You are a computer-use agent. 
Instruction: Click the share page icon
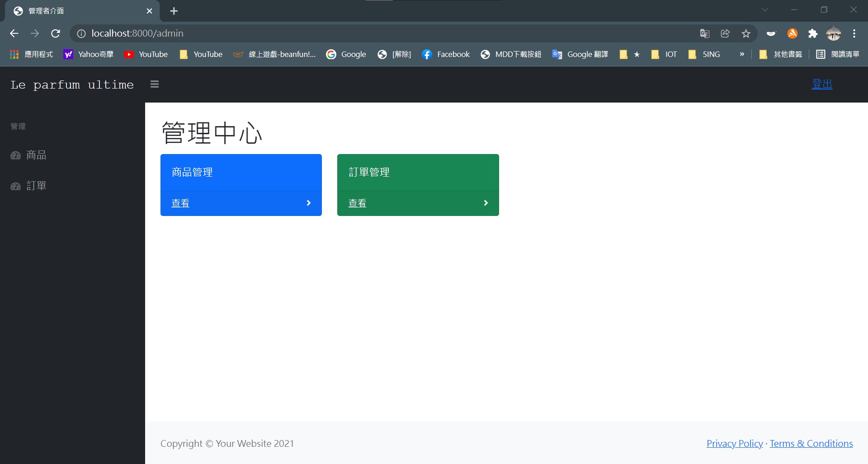click(725, 33)
